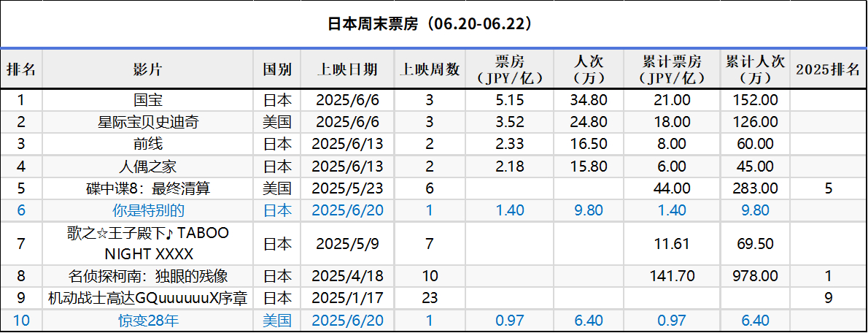Click the 2025 ranking value 9
The image size is (868, 333).
click(828, 298)
